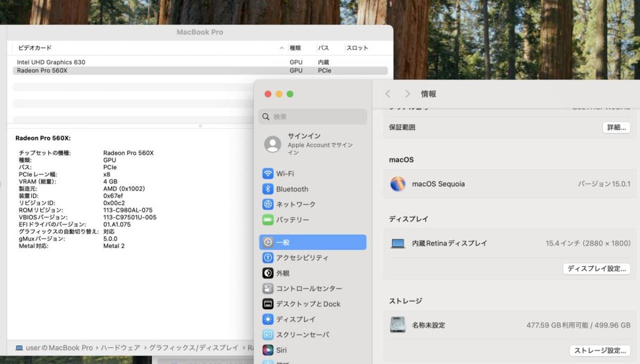640x364 pixels.
Task: Click the VBIOS version 113-C97501U-005 value
Action: (130, 217)
